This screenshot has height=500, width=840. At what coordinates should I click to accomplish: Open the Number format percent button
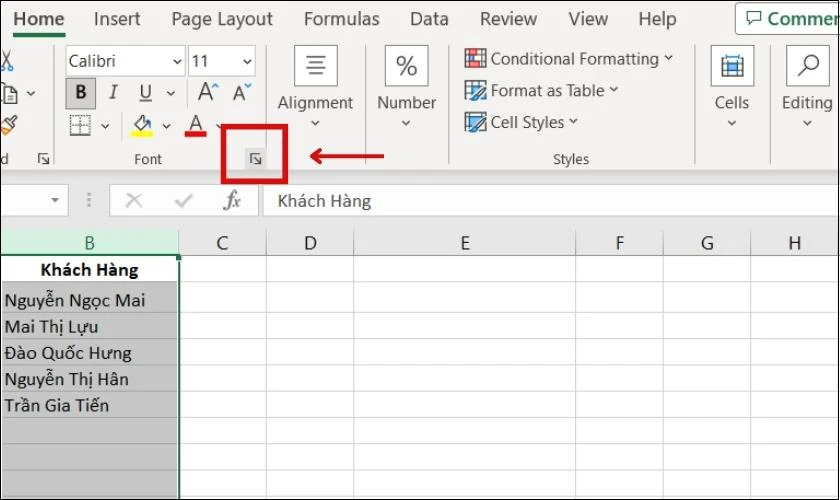click(407, 88)
